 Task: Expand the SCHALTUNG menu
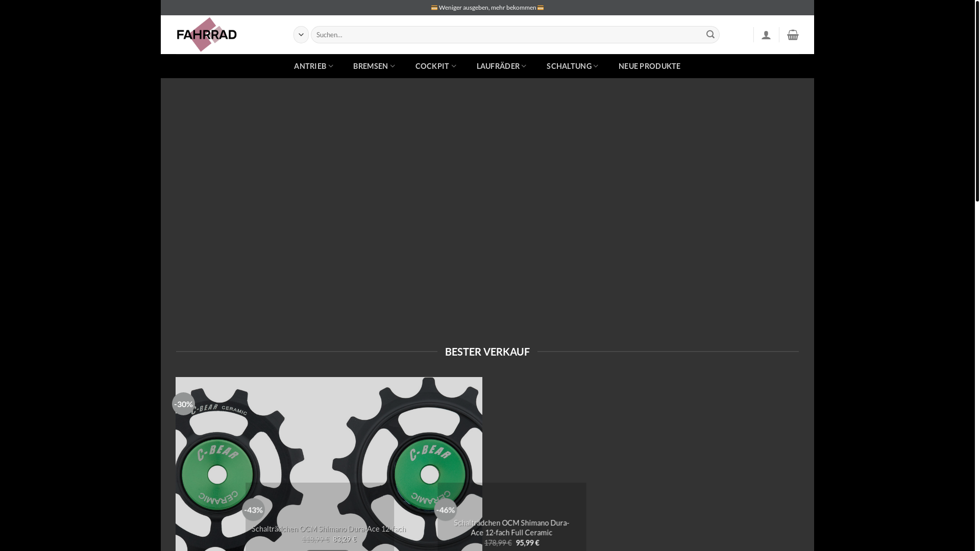pos(572,66)
